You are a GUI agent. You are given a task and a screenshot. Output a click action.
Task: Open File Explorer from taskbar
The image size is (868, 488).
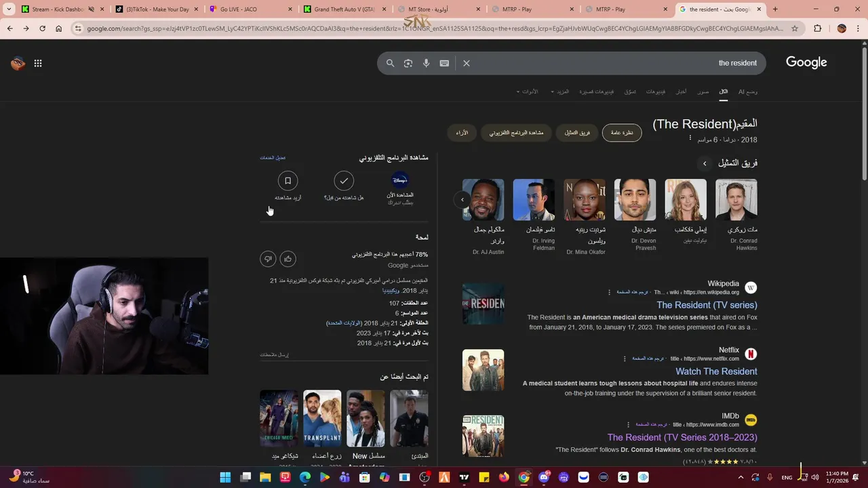[x=265, y=477]
